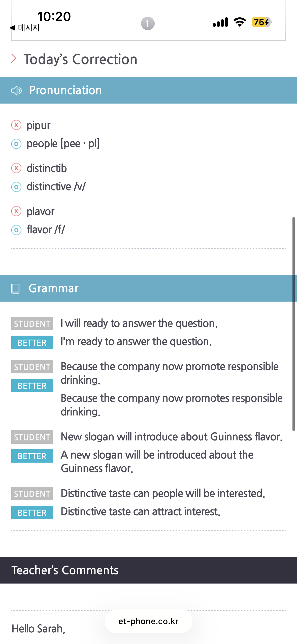Tap the red X icon next to plavor
Screen dimensions: 297x644
click(16, 211)
